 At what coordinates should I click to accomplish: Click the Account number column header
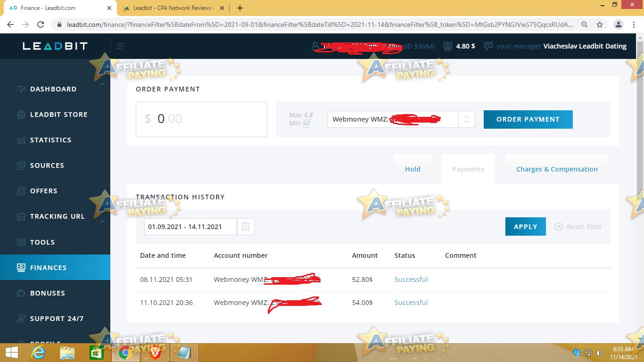pyautogui.click(x=241, y=255)
